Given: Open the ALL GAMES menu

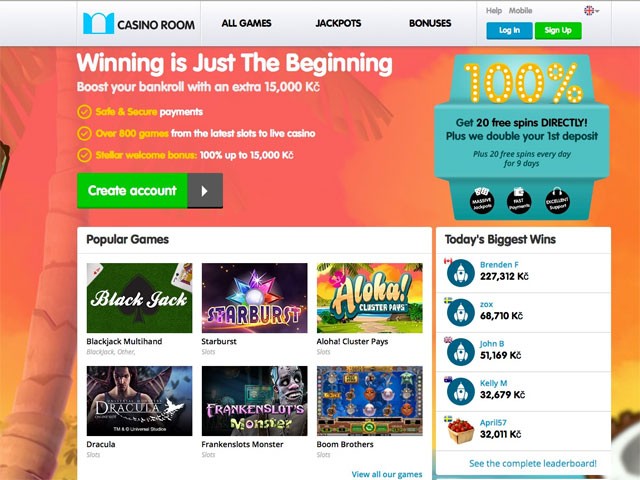Looking at the screenshot, I should coord(247,23).
